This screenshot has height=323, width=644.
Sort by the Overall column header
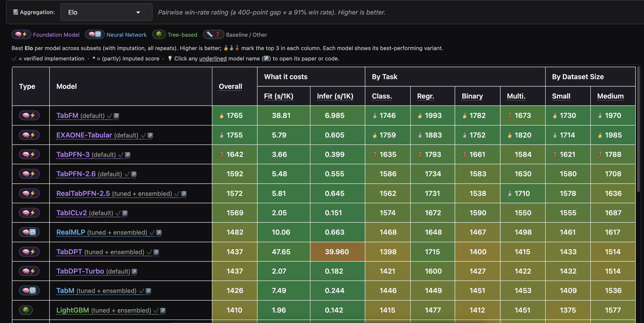[x=230, y=86]
